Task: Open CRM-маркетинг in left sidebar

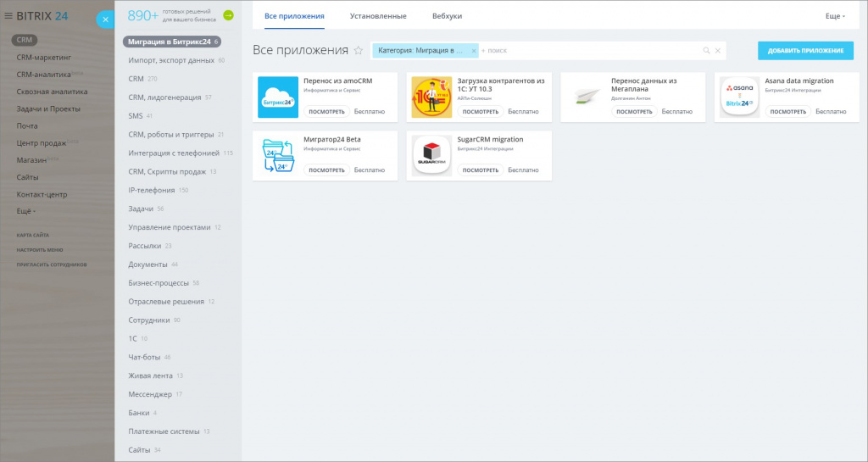Action: point(44,57)
